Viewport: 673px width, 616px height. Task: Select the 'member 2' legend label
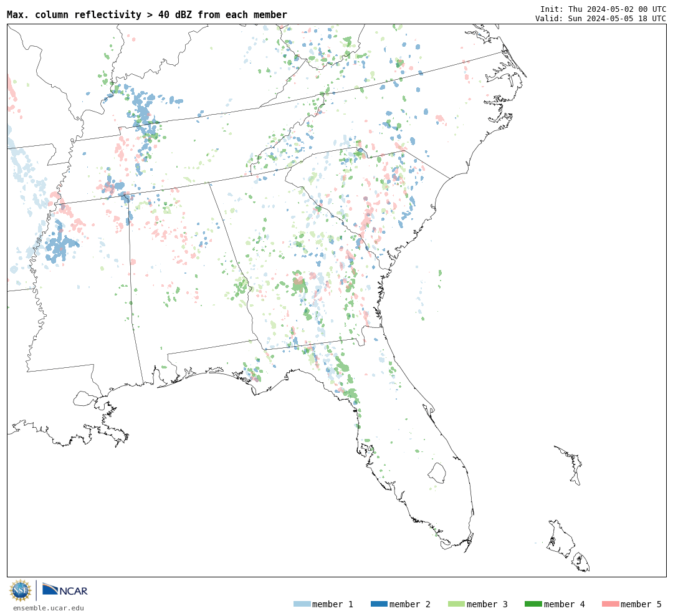click(410, 604)
